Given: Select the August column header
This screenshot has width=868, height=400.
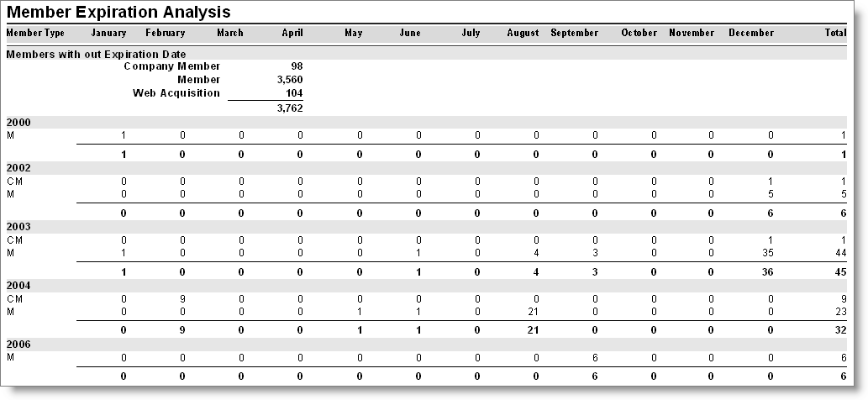Looking at the screenshot, I should (523, 33).
